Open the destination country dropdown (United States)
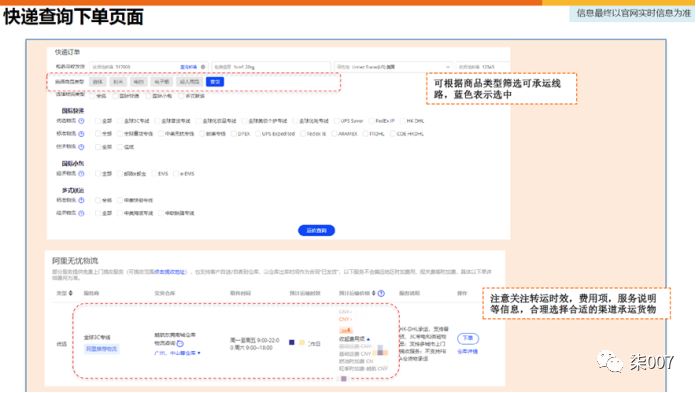Image resolution: width=696 pixels, height=393 pixels. (393, 67)
